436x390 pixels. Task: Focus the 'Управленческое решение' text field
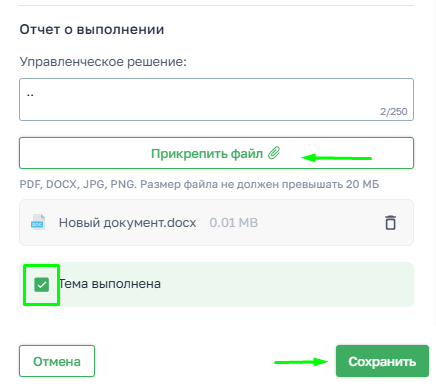(x=216, y=100)
